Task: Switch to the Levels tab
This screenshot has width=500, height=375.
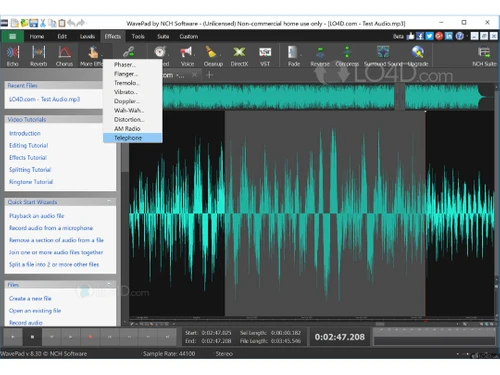Action: (x=87, y=36)
